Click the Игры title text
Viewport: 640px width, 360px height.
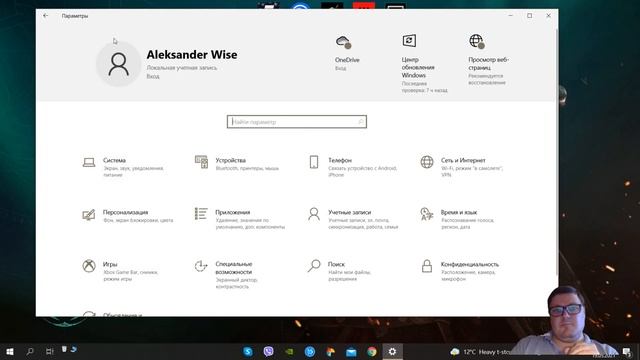point(110,264)
